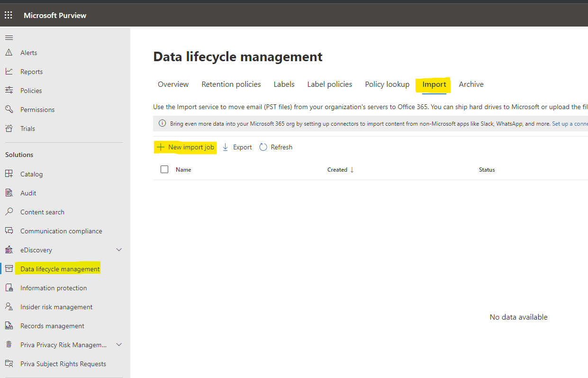588x378 pixels.
Task: Click the Permissions key icon
Action: [x=9, y=110]
